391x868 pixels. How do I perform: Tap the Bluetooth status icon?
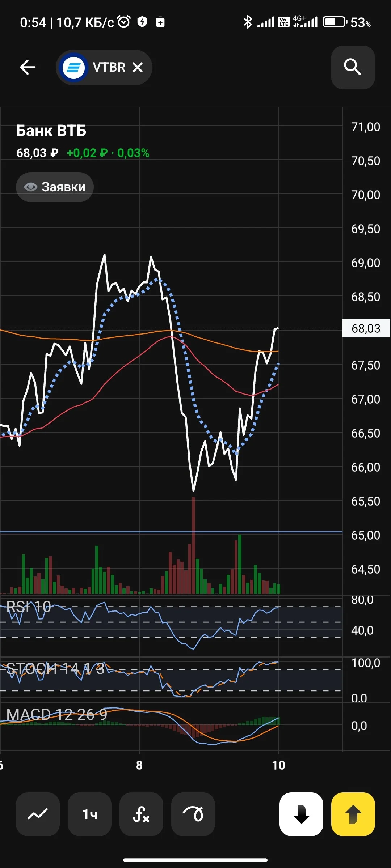248,22
